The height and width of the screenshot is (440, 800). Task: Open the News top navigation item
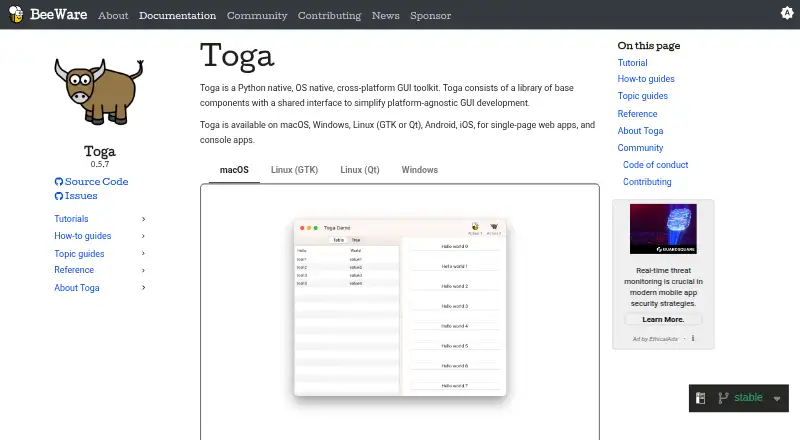click(x=386, y=15)
